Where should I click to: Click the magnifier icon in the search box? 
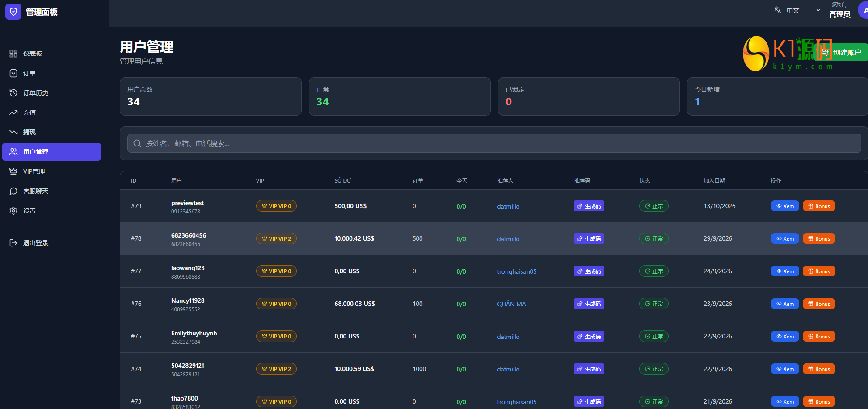[x=137, y=143]
